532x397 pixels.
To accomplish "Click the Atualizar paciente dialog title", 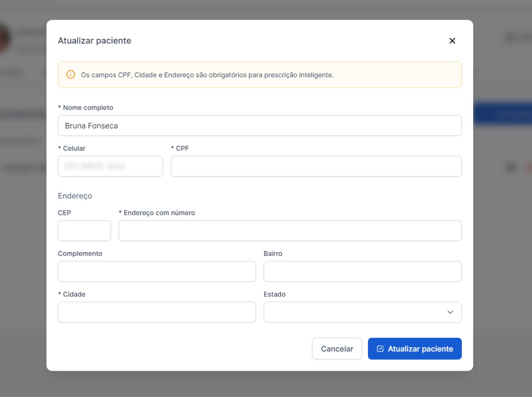I will pos(95,41).
